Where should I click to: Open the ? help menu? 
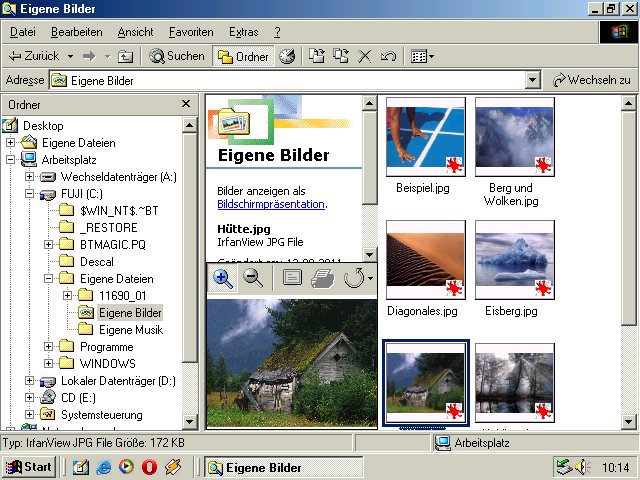pyautogui.click(x=277, y=32)
